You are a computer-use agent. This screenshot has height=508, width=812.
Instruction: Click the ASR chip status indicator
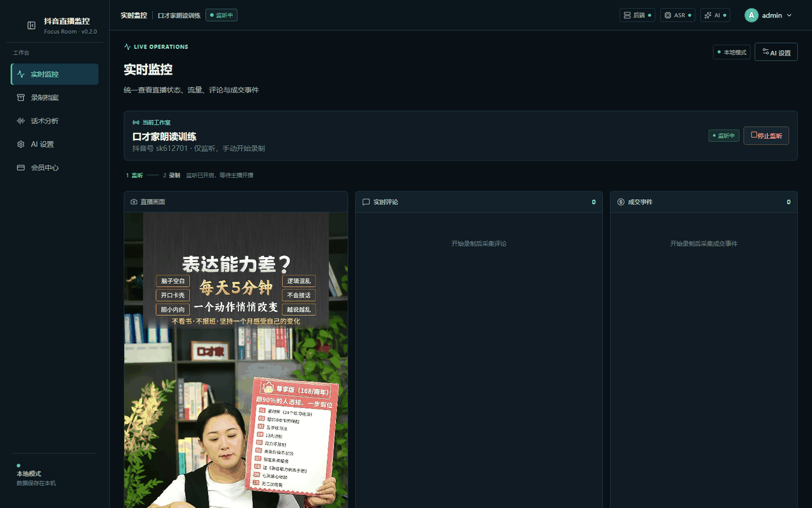click(677, 15)
